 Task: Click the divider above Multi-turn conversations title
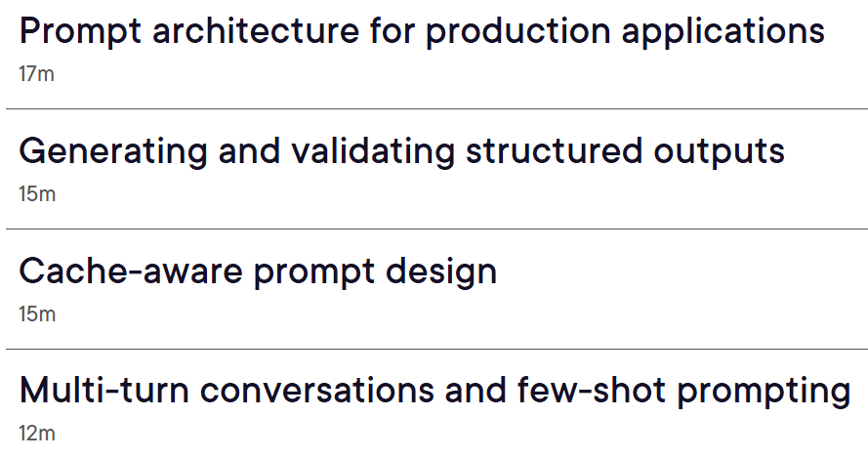[x=436, y=350]
